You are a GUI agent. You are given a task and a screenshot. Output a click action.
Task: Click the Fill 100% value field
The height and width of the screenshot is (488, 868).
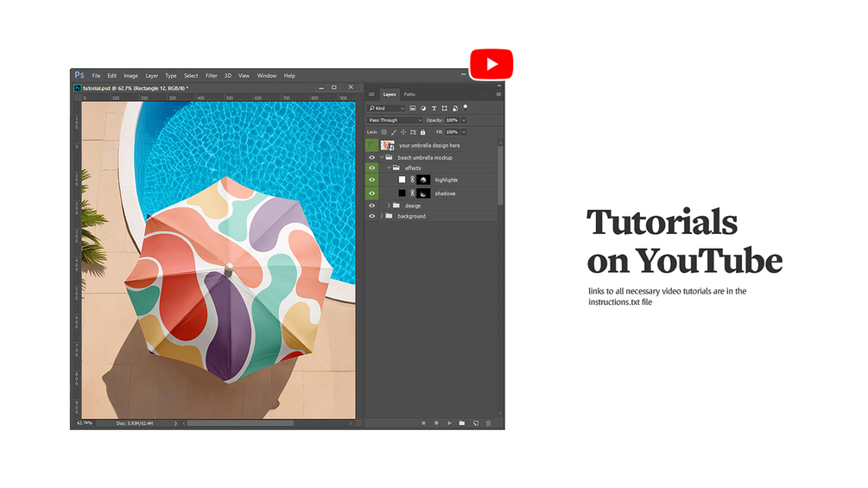coord(453,132)
